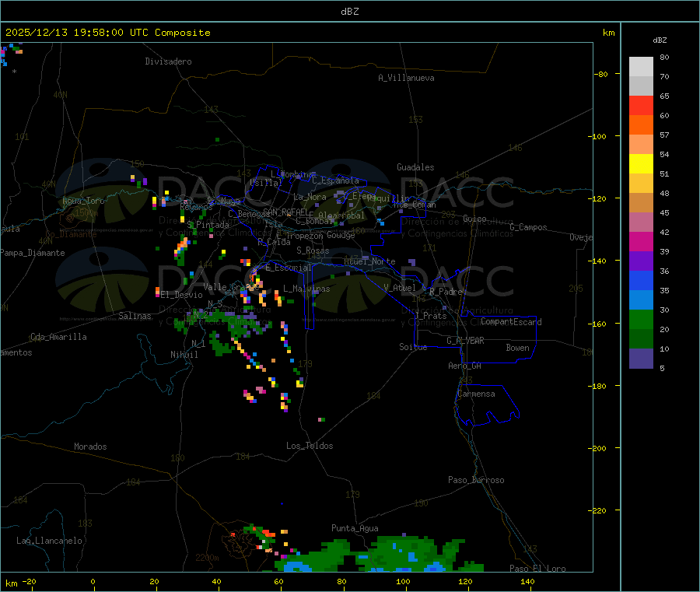Click the Punta_Agua map label
The height and width of the screenshot is (592, 700).
coord(355,529)
